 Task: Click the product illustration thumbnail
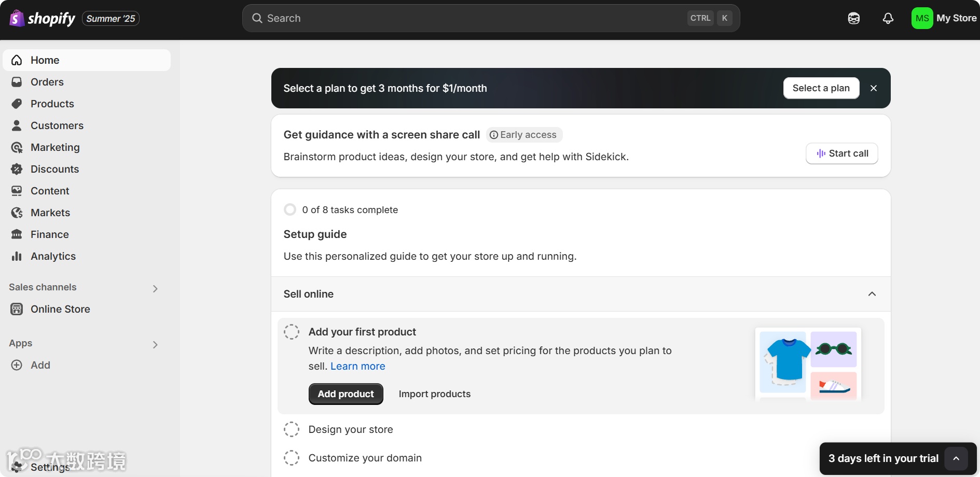click(808, 364)
